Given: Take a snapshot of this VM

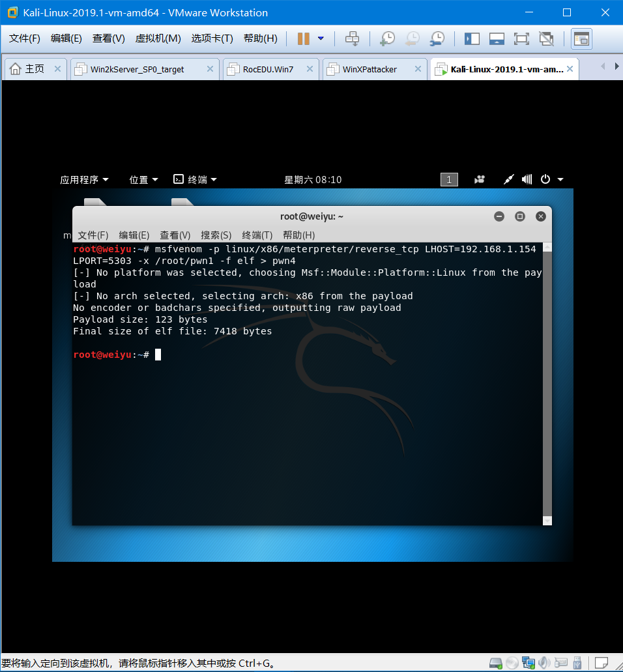Looking at the screenshot, I should (x=387, y=38).
